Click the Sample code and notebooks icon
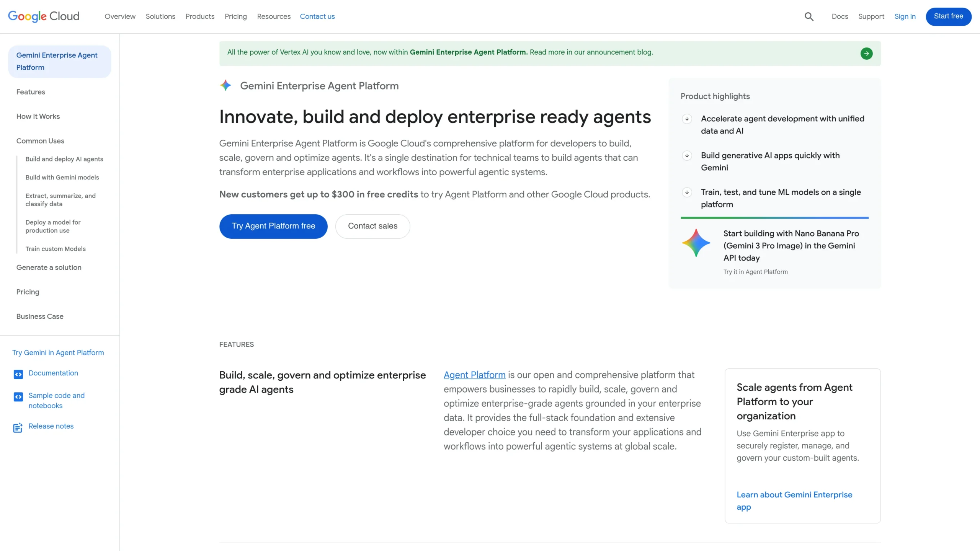This screenshot has width=980, height=551. pos(18,397)
